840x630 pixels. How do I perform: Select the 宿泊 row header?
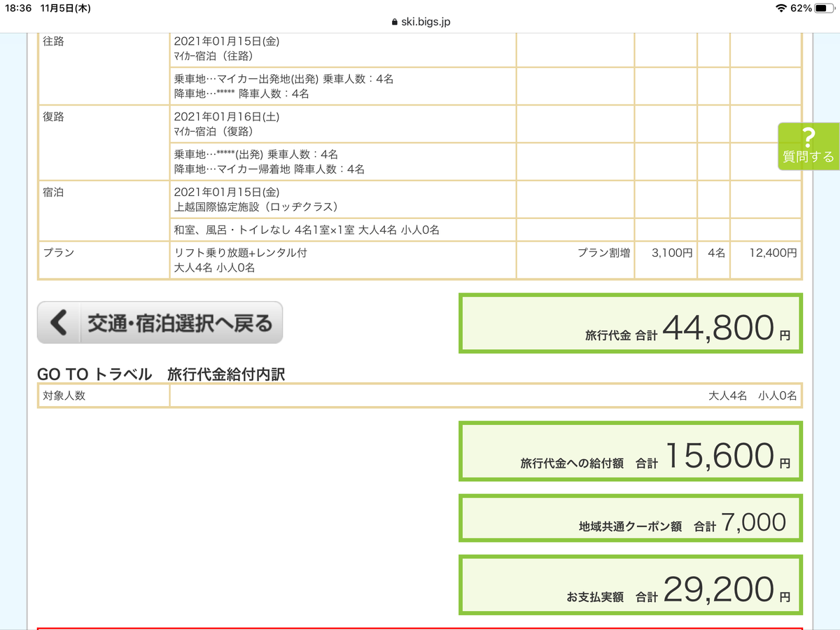click(x=104, y=211)
